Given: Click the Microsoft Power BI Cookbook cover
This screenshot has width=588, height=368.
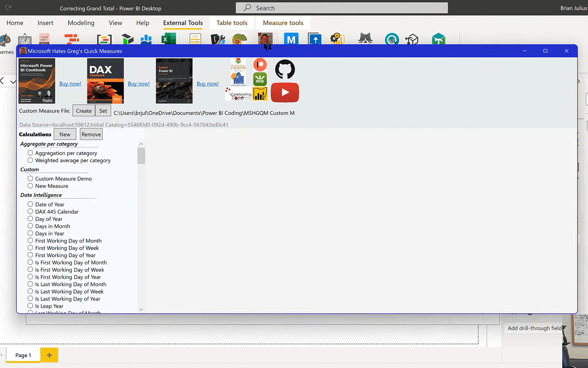Looking at the screenshot, I should click(x=37, y=81).
